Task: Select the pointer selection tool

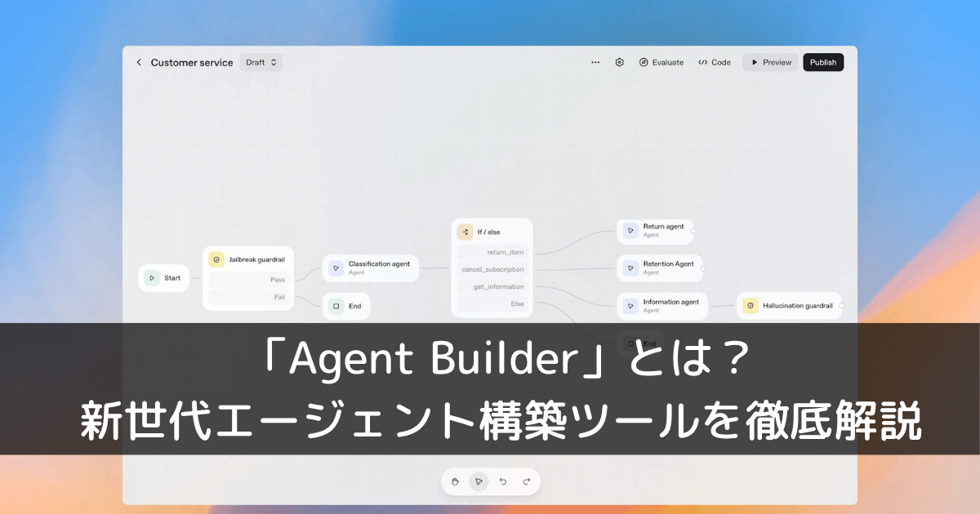Action: (x=479, y=481)
